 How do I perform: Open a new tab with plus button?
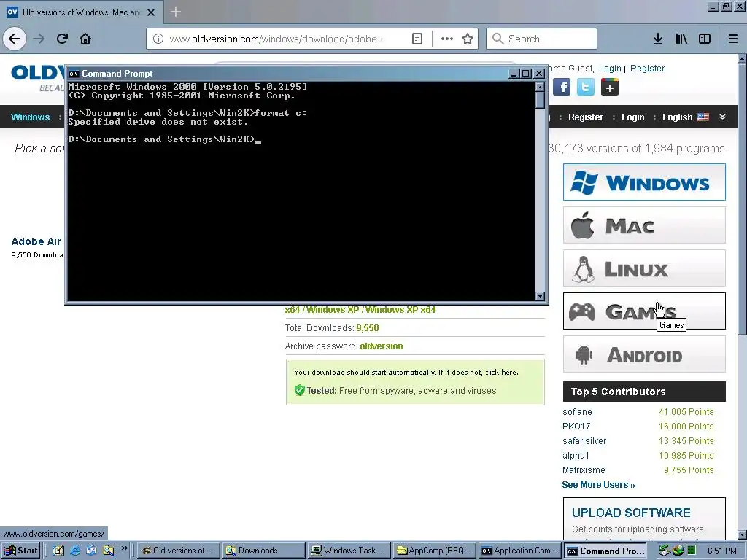176,12
